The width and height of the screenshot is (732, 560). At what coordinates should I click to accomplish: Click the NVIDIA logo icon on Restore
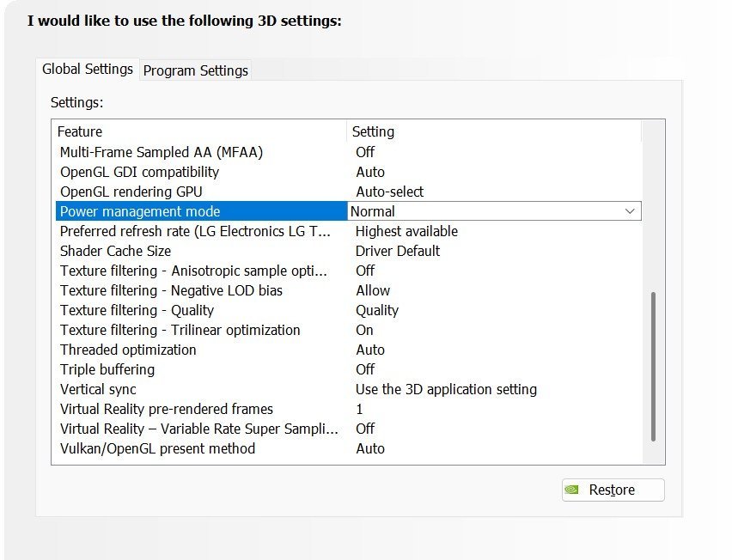coord(571,490)
